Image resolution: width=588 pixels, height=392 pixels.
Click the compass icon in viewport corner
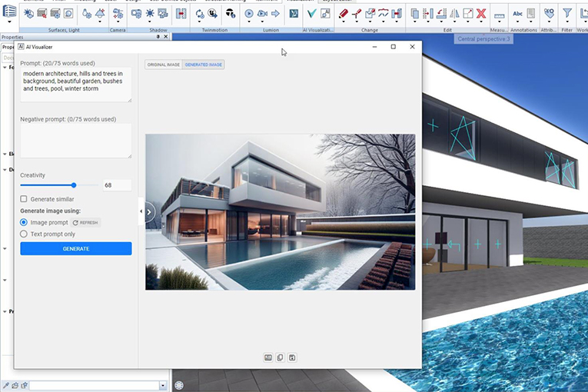pyautogui.click(x=179, y=385)
